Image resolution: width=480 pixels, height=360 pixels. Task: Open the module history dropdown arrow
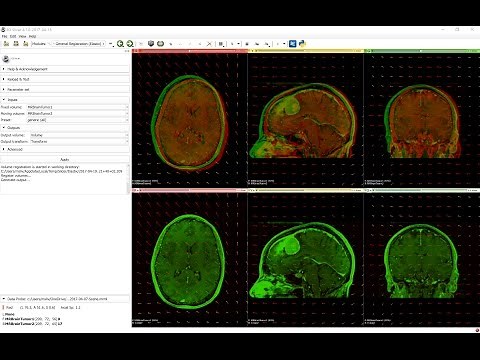pos(111,44)
